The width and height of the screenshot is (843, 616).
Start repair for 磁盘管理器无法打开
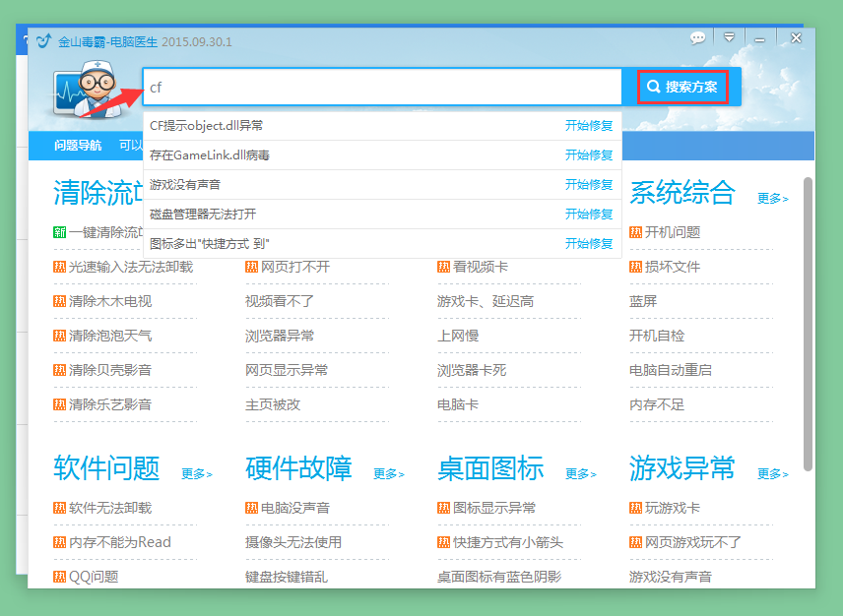[x=589, y=215]
